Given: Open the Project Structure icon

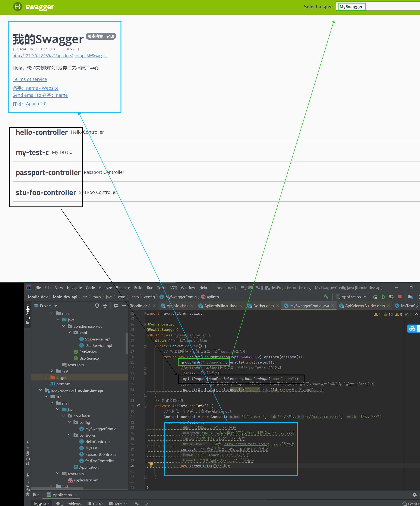Looking at the screenshot, I should [411, 297].
